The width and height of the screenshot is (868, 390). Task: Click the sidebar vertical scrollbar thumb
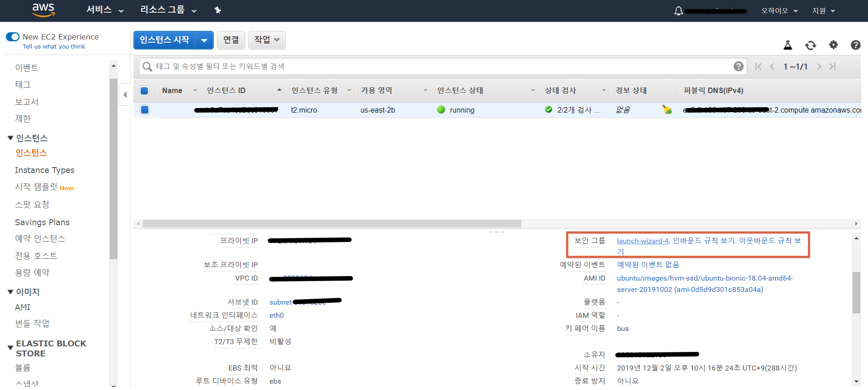(113, 168)
